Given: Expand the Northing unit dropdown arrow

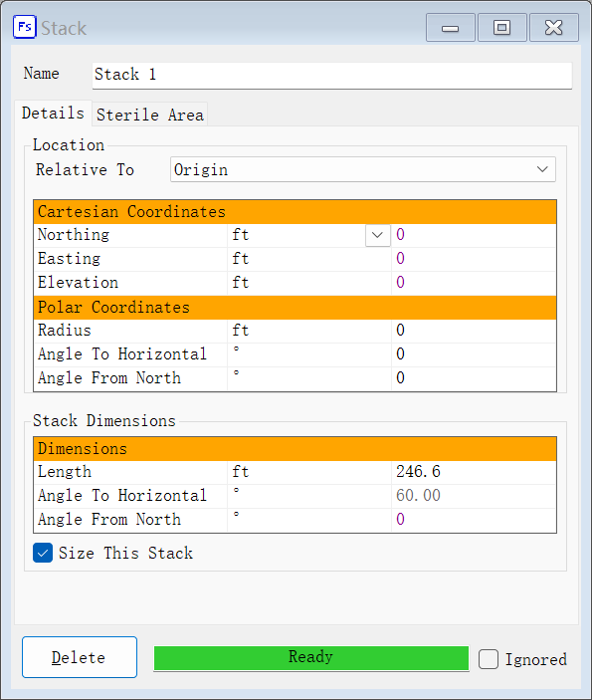Looking at the screenshot, I should click(x=377, y=235).
